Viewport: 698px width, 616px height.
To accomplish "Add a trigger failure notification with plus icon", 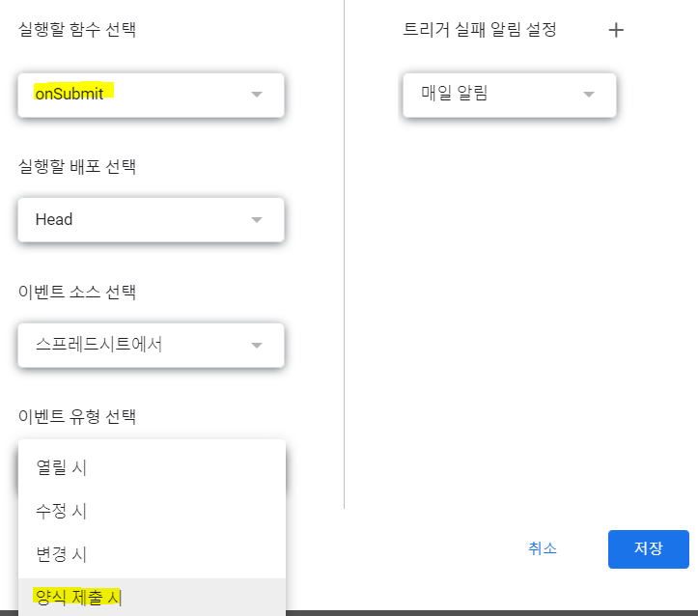I will (x=616, y=30).
